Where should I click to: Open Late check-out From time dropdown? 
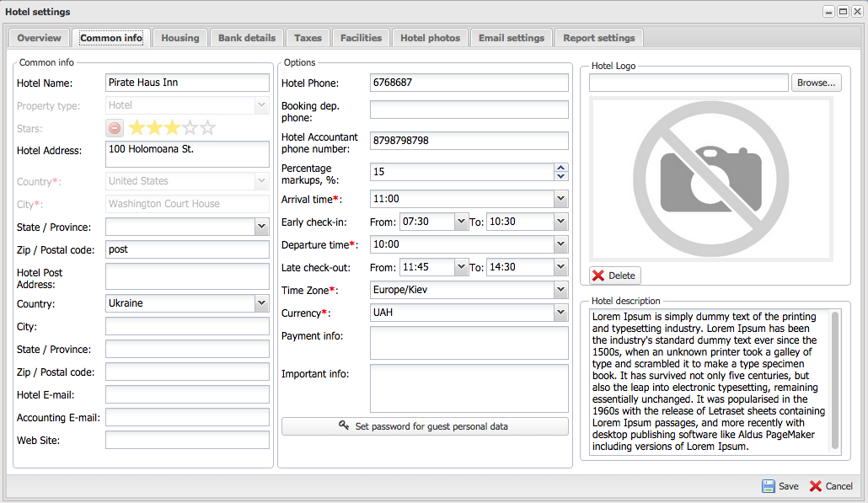pyautogui.click(x=461, y=267)
